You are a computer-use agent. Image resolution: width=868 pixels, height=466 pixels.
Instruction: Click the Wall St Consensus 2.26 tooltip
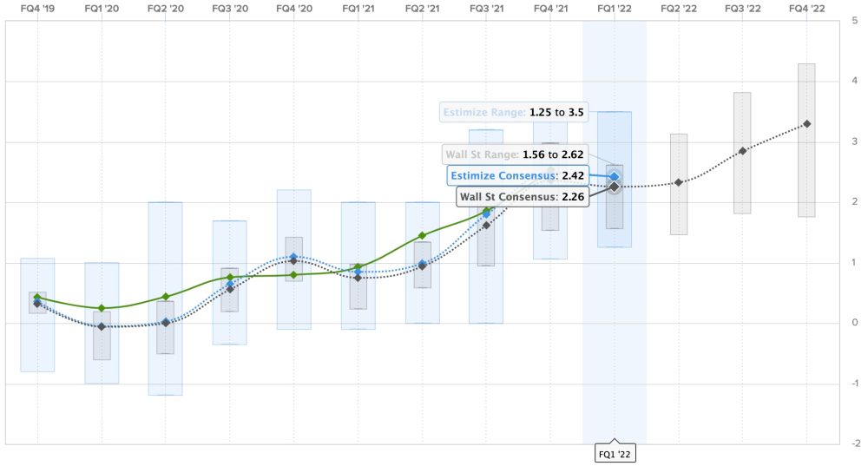523,197
